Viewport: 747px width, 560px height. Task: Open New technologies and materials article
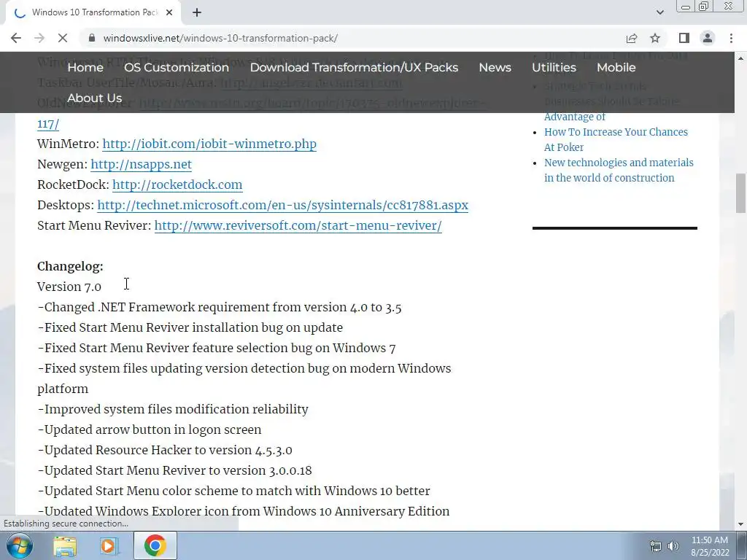point(619,170)
